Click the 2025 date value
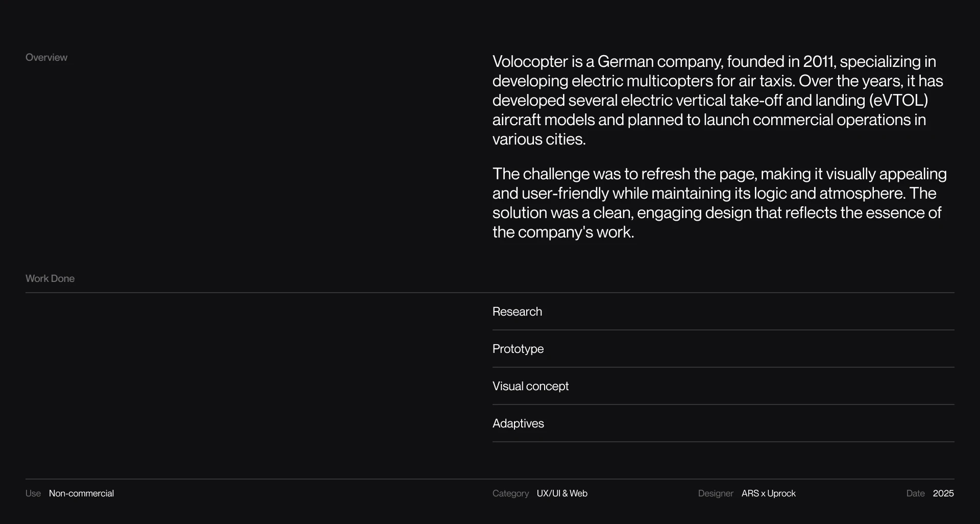Screen dimensions: 980x524 (943, 493)
